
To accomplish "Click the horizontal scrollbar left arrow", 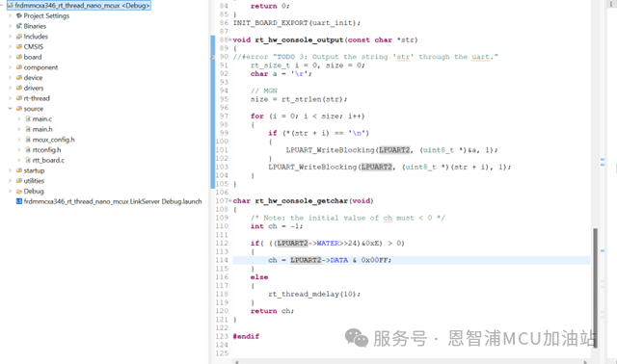I will 236,362.
